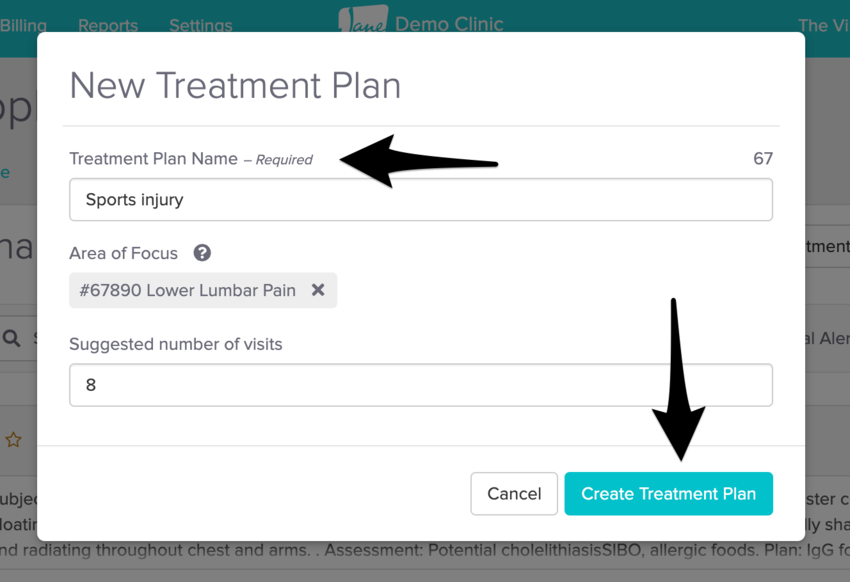Click the Create Treatment Plan button
The image size is (850, 582).
(x=668, y=493)
